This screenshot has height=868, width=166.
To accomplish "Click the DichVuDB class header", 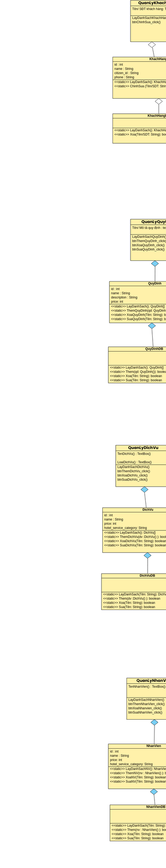I will (147, 575).
